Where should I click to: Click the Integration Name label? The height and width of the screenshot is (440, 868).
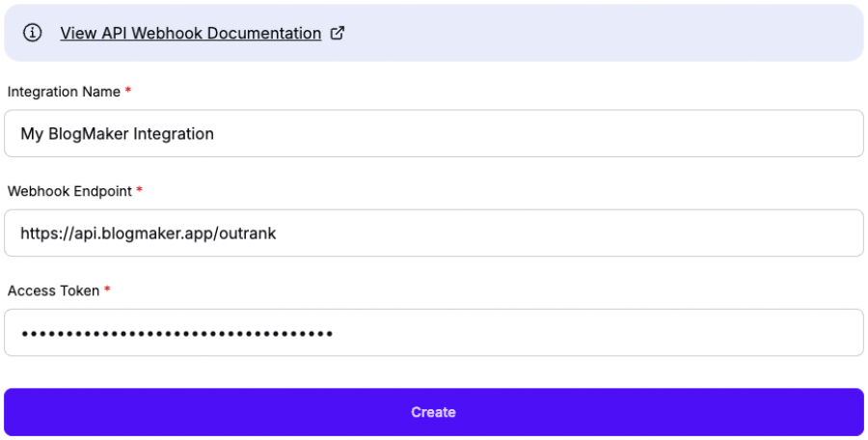(x=64, y=92)
